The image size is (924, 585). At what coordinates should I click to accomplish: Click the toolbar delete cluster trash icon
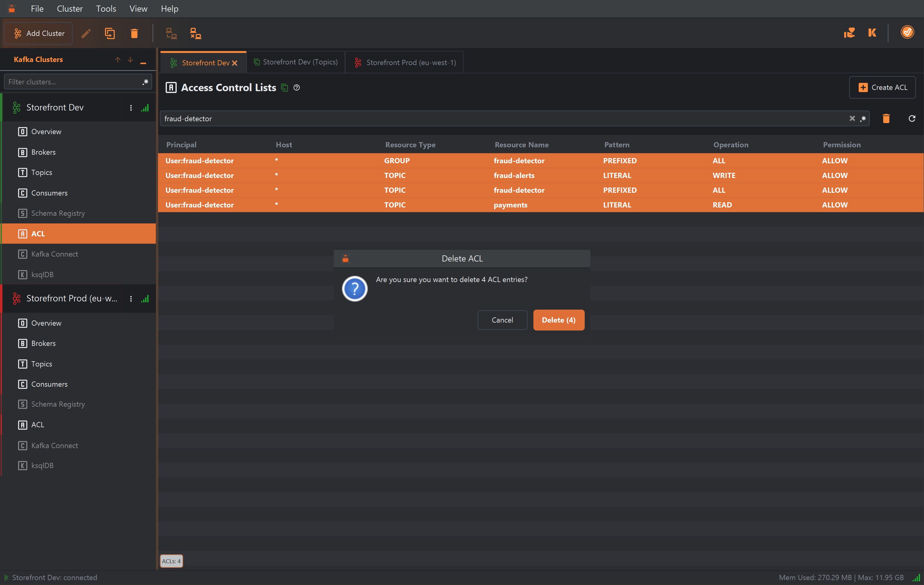[x=134, y=33]
